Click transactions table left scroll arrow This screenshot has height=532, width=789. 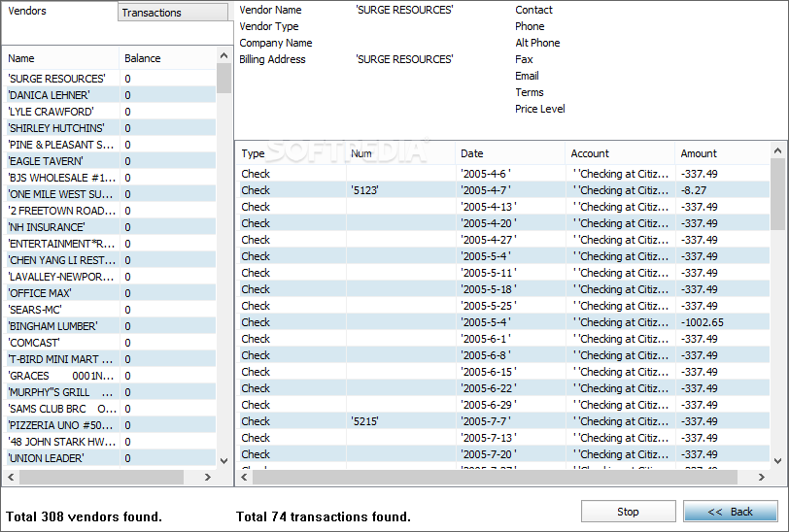(x=244, y=478)
